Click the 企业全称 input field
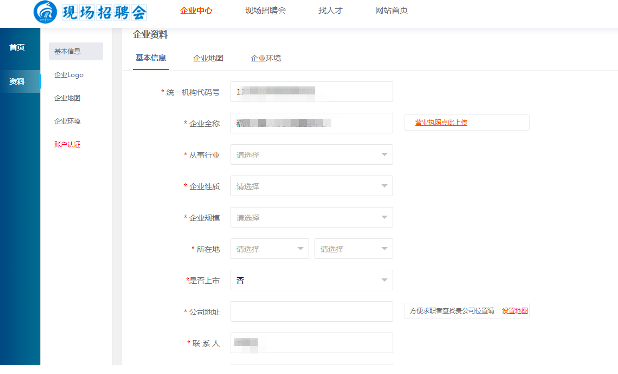The width and height of the screenshot is (618, 374). click(311, 123)
